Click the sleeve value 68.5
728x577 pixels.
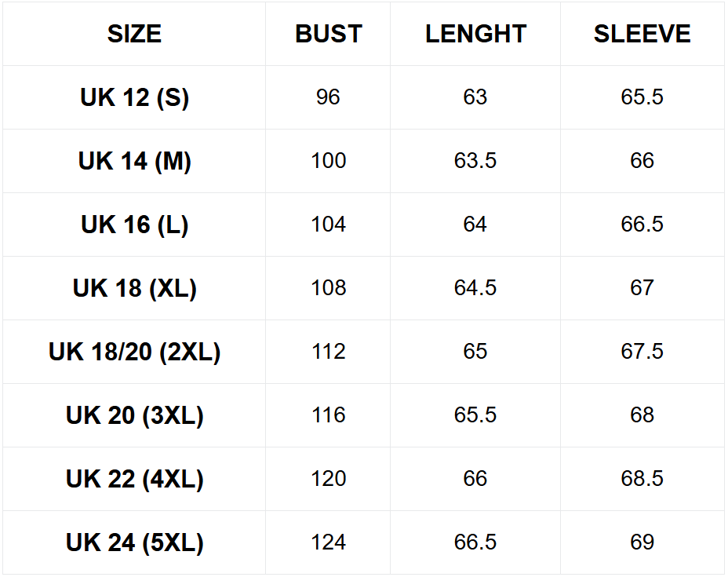click(x=642, y=479)
